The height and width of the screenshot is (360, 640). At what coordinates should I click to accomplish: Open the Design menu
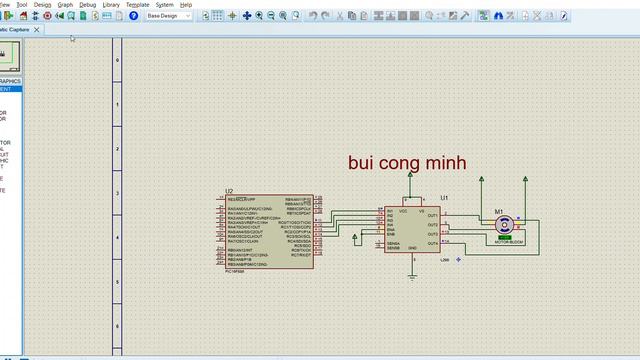[42, 5]
